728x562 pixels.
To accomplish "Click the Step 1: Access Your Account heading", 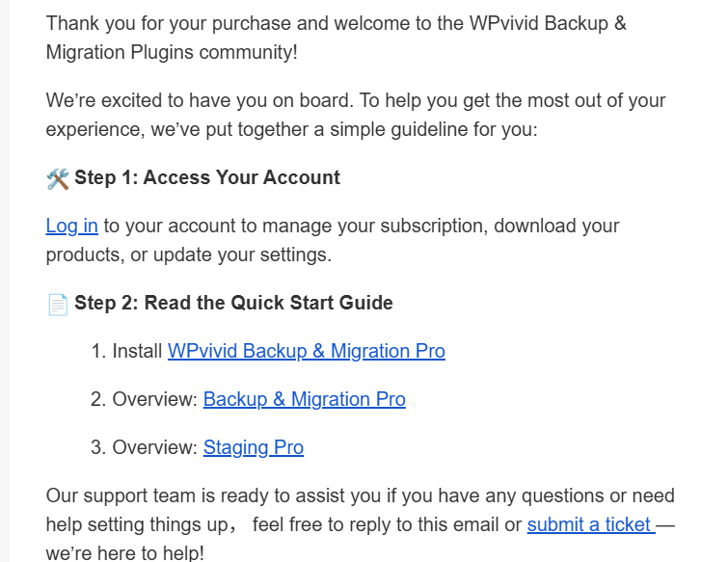I will [206, 178].
